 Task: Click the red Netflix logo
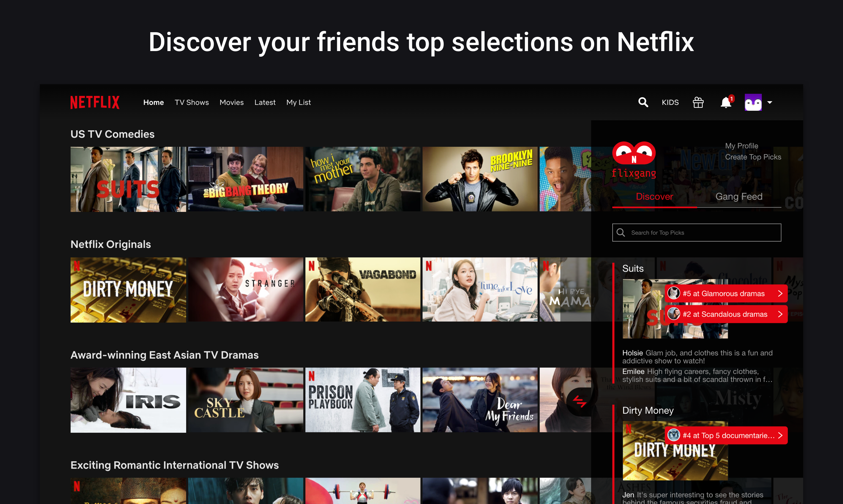pos(95,102)
